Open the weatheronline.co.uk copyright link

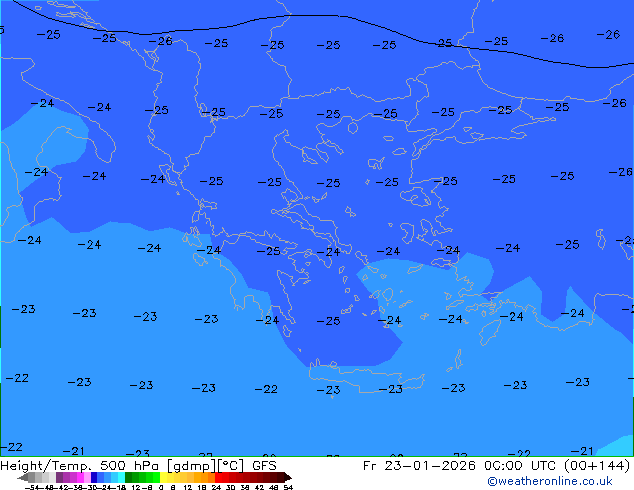point(550,481)
